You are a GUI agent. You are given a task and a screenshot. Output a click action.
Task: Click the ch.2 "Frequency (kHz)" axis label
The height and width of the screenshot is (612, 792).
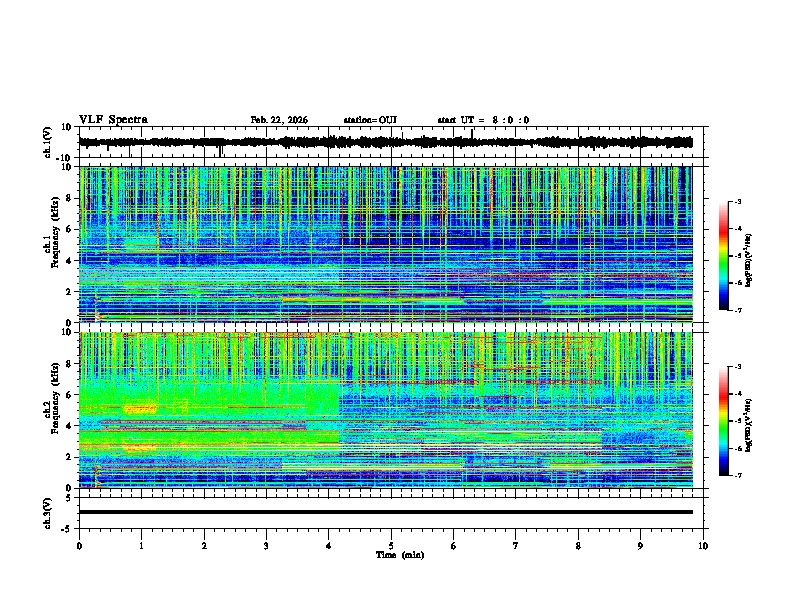tap(55, 398)
